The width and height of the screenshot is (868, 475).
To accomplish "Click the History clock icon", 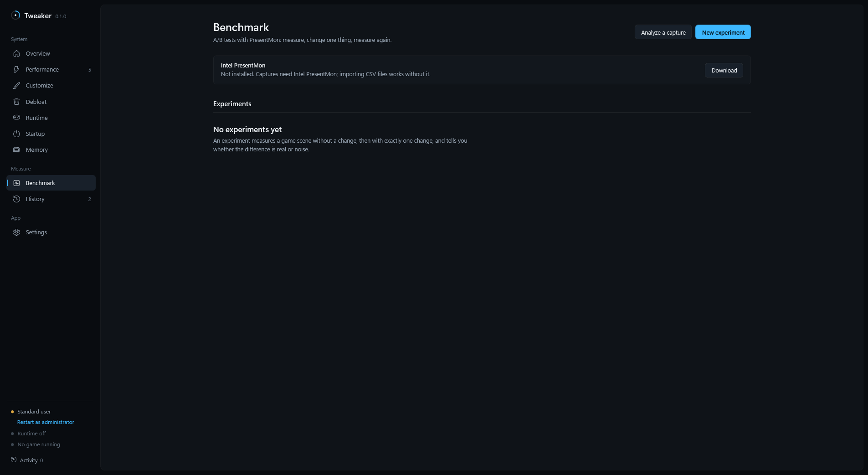I will click(16, 199).
